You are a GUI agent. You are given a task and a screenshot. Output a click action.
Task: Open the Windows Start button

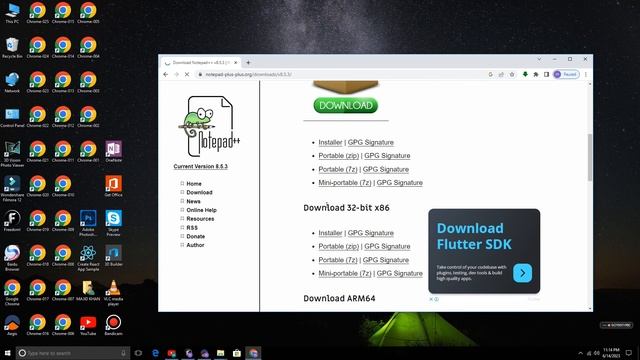[x=7, y=353]
